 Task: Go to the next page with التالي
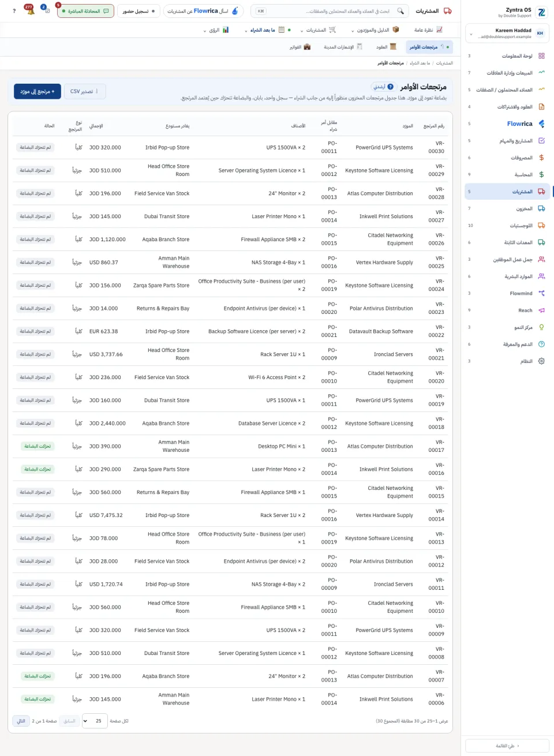[21, 721]
